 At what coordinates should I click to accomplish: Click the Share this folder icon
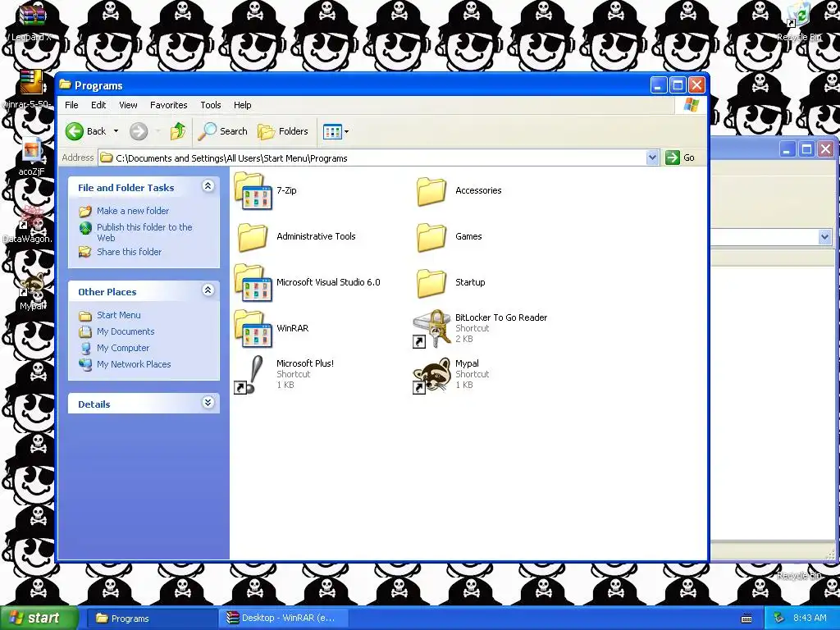point(85,252)
